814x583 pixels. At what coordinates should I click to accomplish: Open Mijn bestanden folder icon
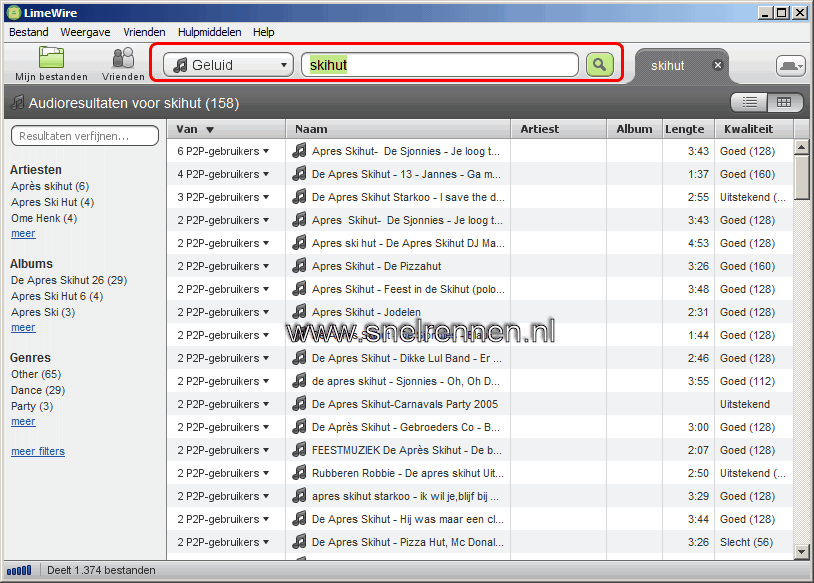51,57
